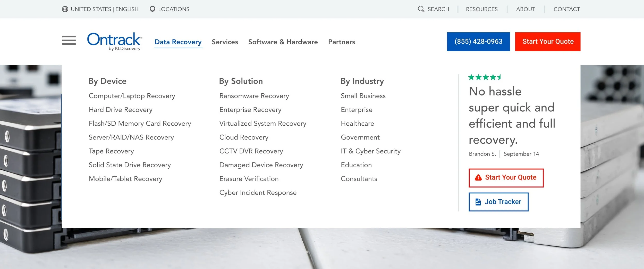Open Virtualized System Recovery

pyautogui.click(x=263, y=124)
